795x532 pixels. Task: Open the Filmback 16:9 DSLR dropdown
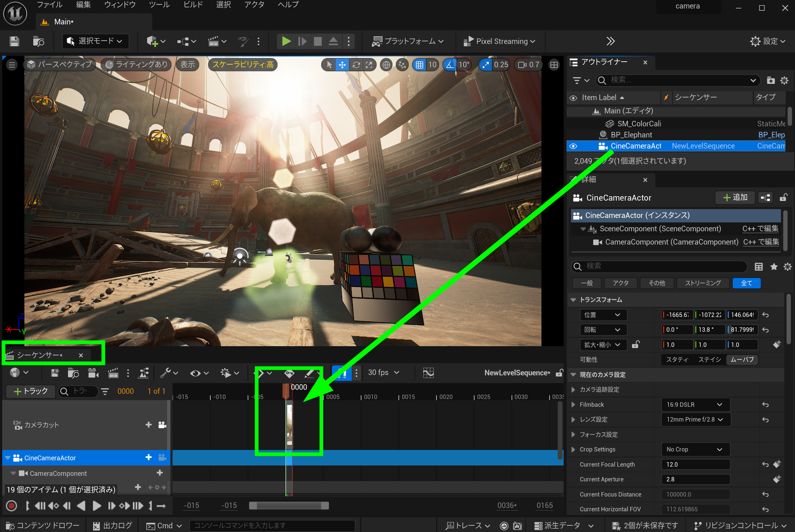pyautogui.click(x=694, y=405)
